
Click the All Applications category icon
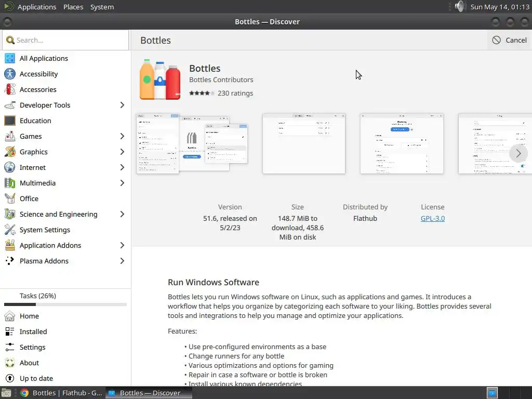10,58
